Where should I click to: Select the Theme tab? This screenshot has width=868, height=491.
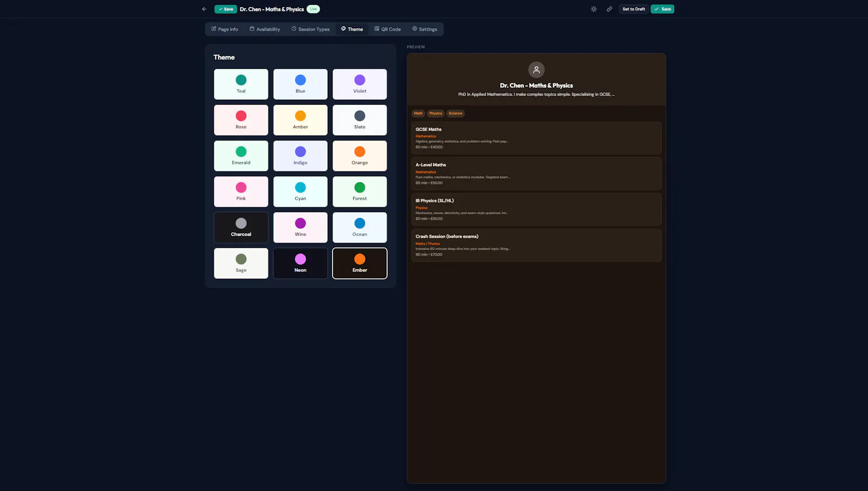point(352,29)
